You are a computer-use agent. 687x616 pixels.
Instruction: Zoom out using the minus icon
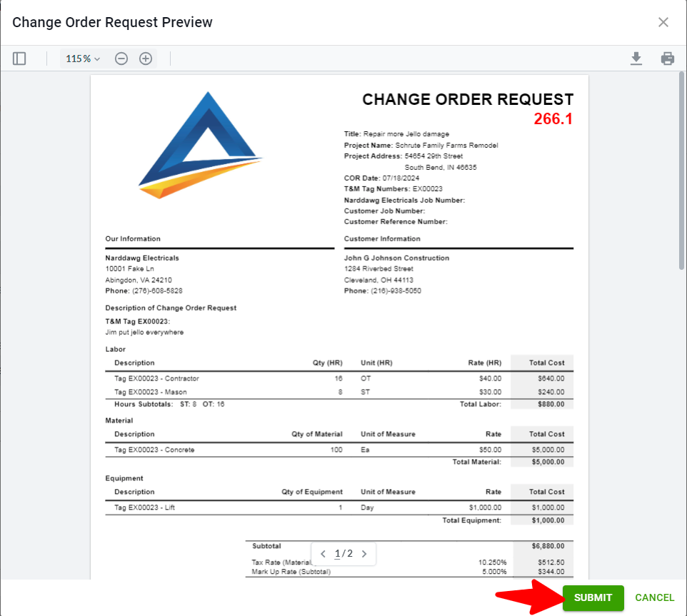121,58
